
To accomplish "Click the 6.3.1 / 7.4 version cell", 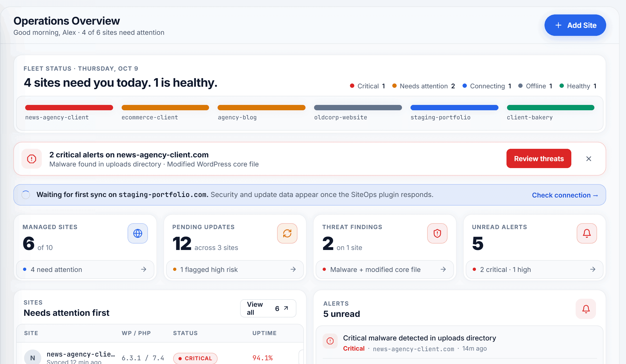I will coord(143,358).
